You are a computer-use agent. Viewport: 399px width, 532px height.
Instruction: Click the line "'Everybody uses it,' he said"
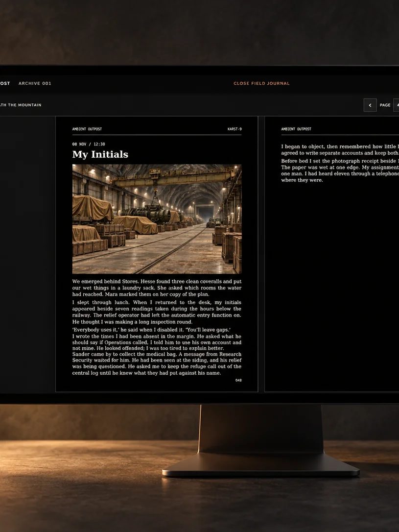(x=152, y=330)
